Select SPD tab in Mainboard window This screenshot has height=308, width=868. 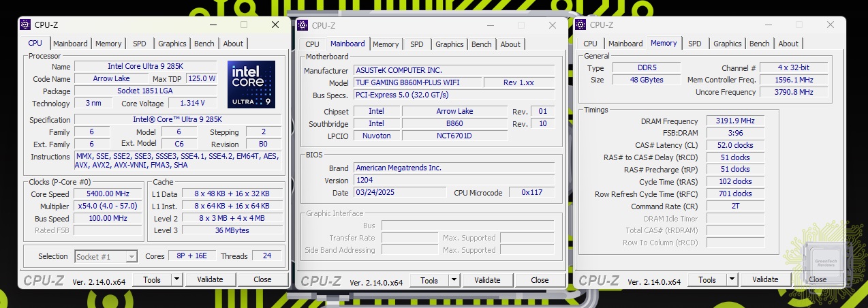point(417,44)
